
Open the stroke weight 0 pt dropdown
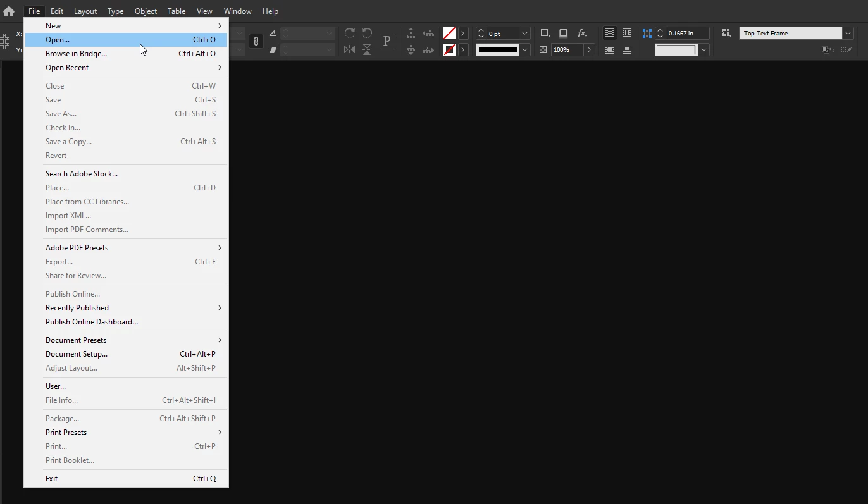pyautogui.click(x=524, y=34)
